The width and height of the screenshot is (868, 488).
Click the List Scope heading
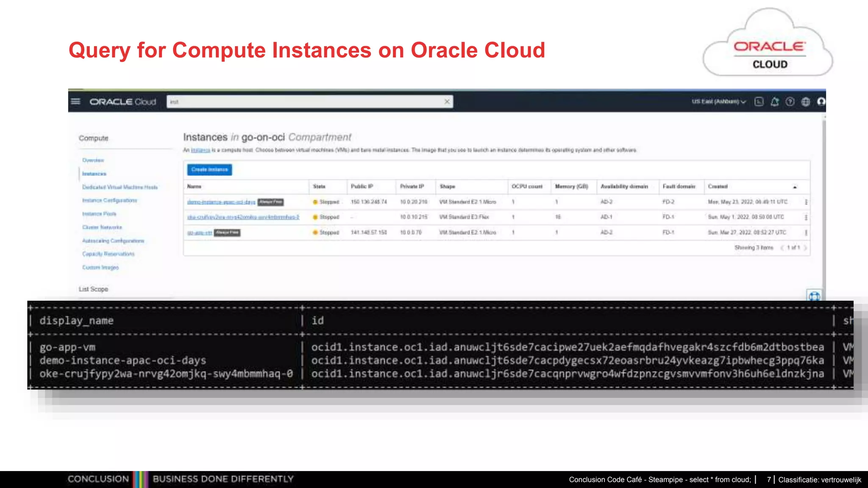pyautogui.click(x=93, y=289)
